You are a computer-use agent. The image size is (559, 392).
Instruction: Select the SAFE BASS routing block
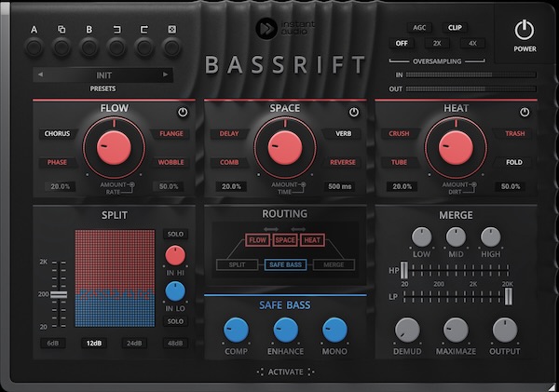[285, 265]
